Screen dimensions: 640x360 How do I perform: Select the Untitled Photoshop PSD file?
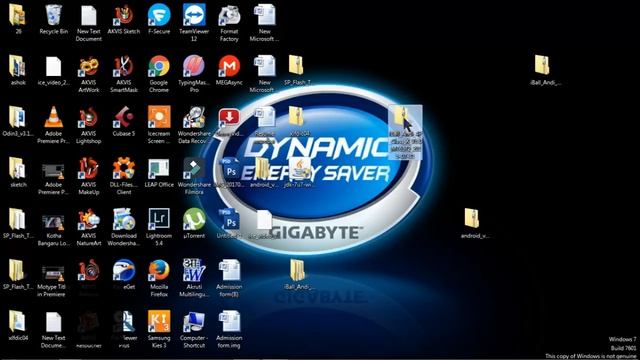click(x=229, y=220)
